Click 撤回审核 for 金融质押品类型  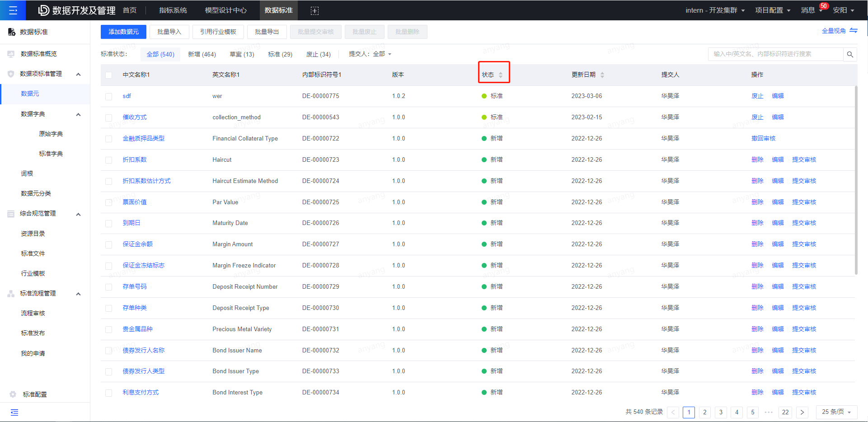[x=763, y=138]
